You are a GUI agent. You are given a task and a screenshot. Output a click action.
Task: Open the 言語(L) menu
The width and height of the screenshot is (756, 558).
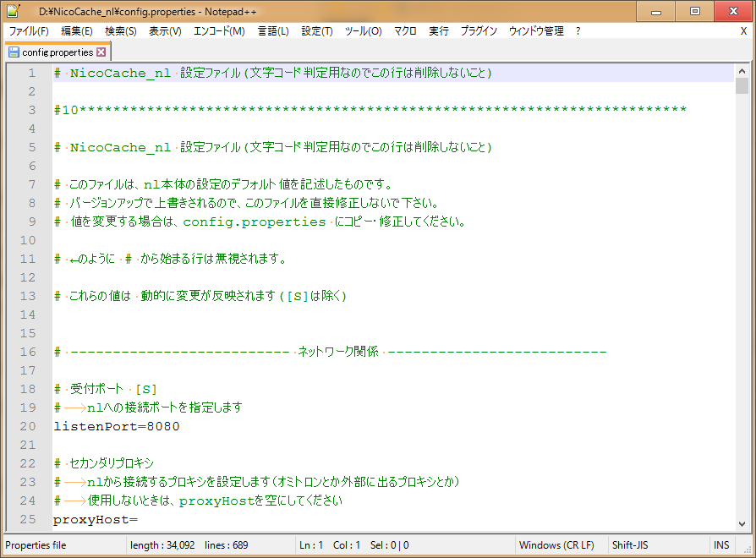pos(273,31)
